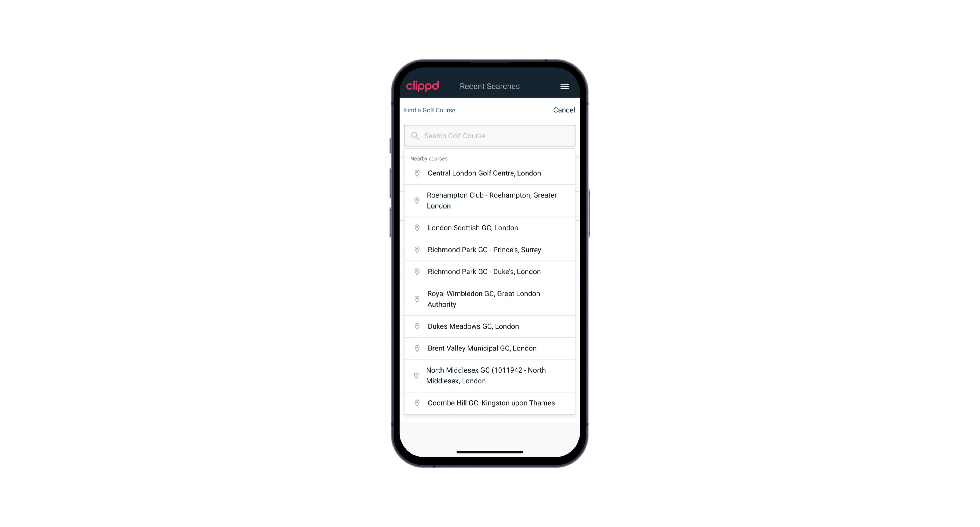Tap the Search Golf Course input field
This screenshot has width=980, height=527.
(x=489, y=135)
